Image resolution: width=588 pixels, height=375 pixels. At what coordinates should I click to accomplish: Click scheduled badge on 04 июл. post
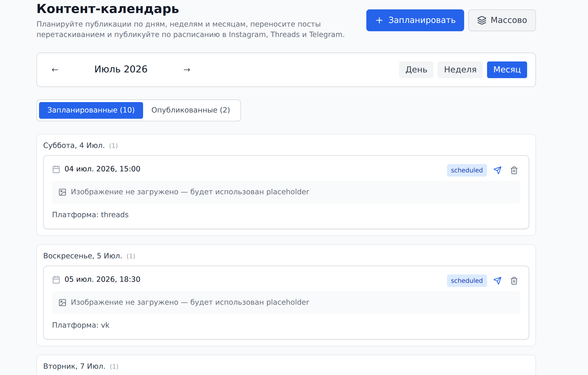click(467, 170)
